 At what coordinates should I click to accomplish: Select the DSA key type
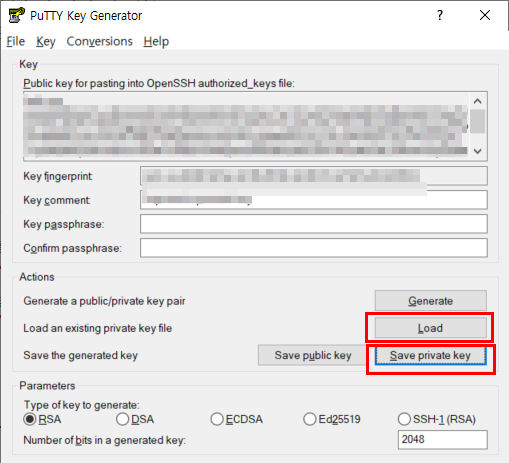135,419
